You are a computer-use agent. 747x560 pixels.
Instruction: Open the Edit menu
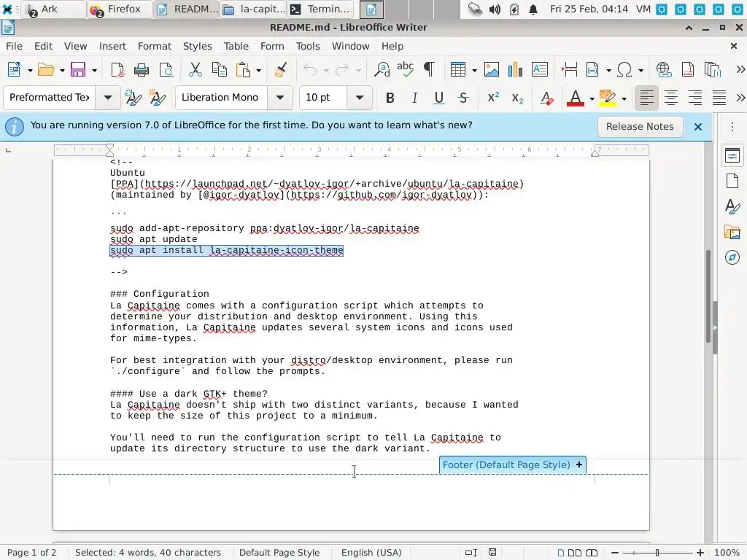[x=43, y=46]
